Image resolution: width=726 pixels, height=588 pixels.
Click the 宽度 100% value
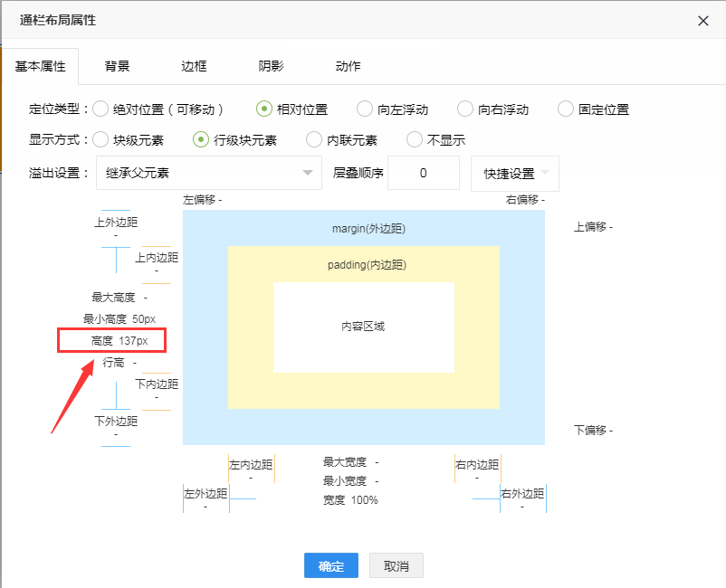[x=364, y=500]
